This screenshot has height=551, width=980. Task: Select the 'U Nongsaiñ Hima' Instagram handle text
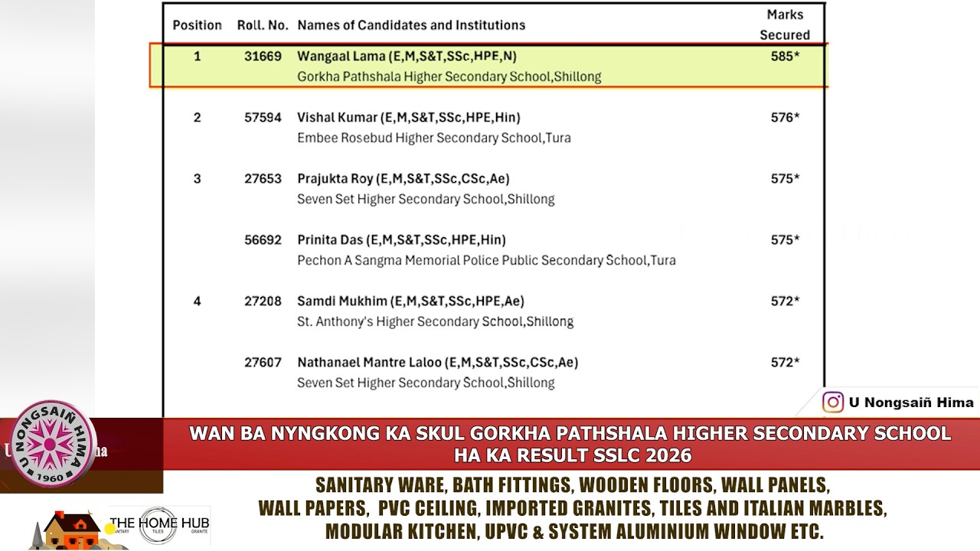[911, 403]
